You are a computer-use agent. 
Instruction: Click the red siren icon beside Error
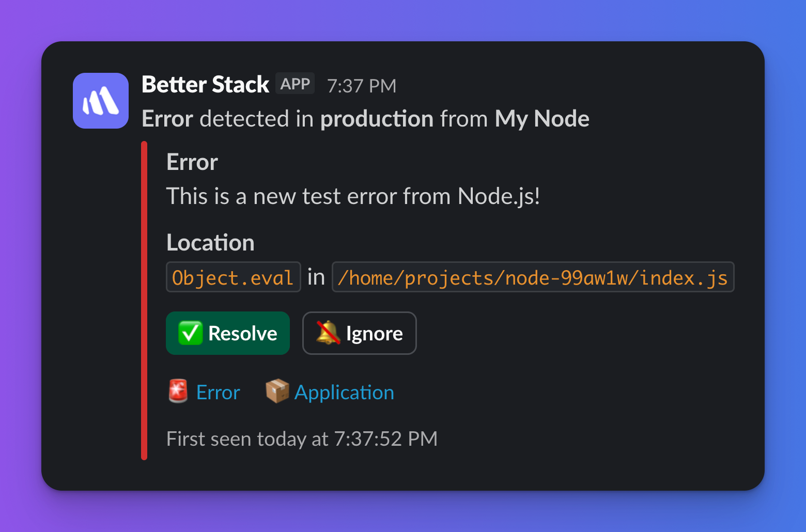pos(177,391)
